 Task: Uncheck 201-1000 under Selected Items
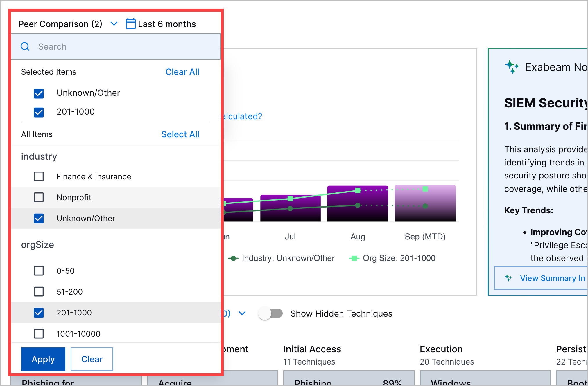(x=39, y=112)
